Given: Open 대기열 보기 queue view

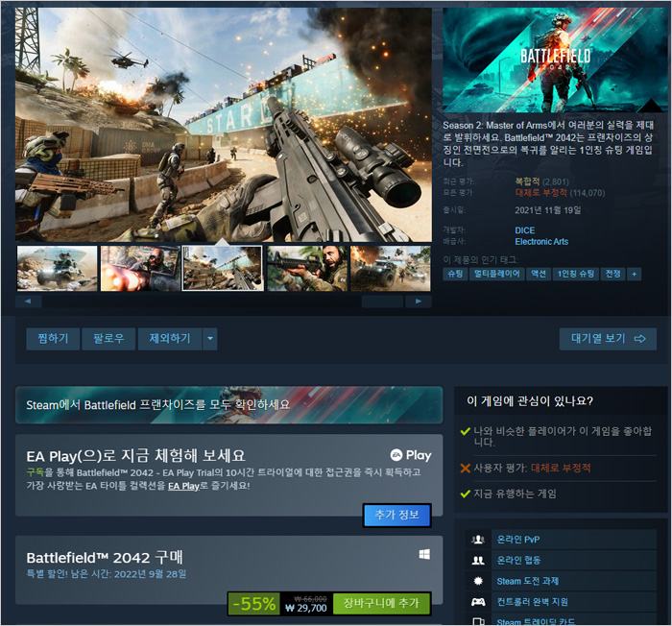Looking at the screenshot, I should (608, 338).
